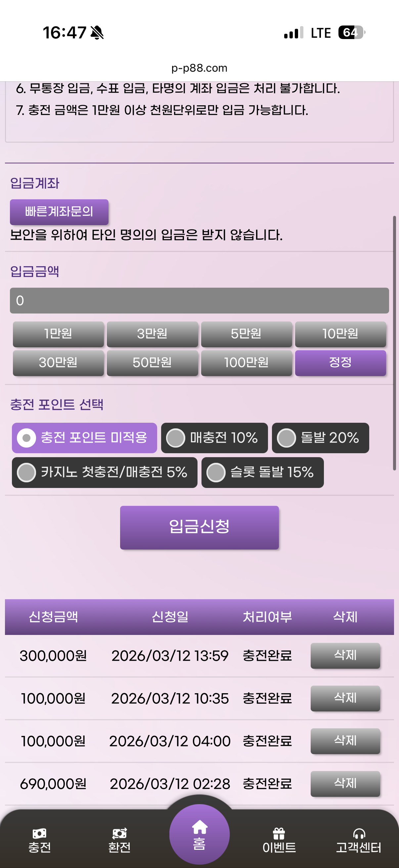This screenshot has height=868, width=399.
Task: Tap the 환전 withdrawal icon in bottom bar
Action: click(x=119, y=833)
